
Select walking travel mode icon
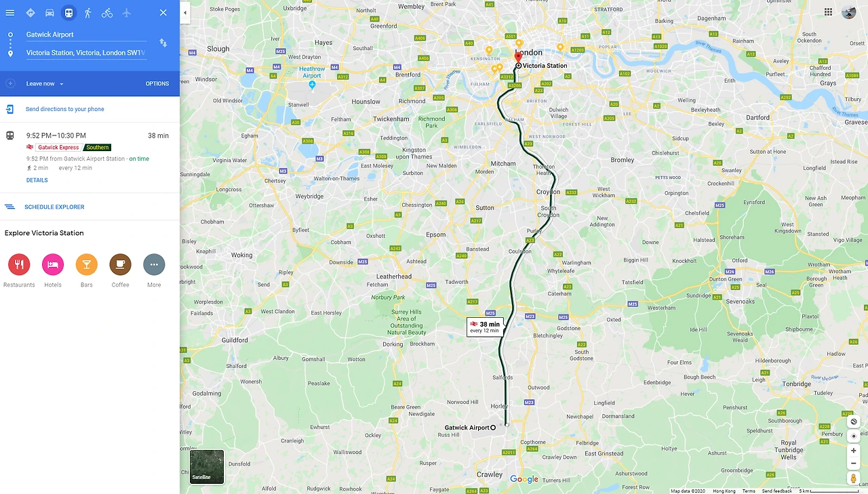pos(87,13)
